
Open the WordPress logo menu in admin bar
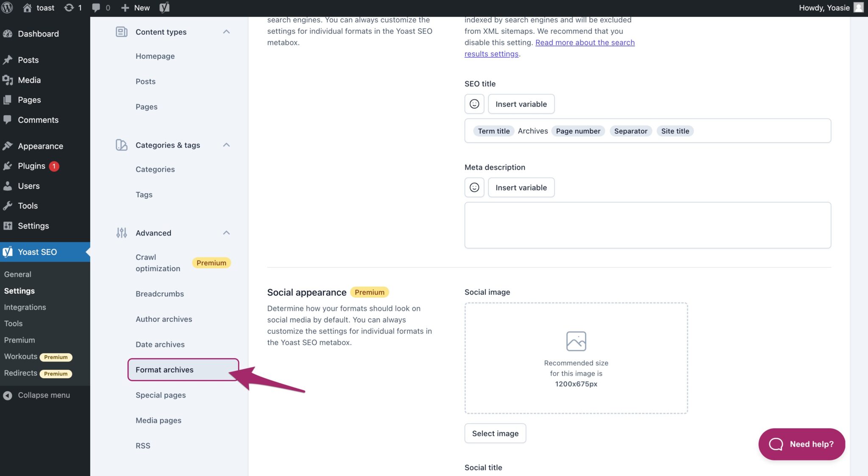[7, 8]
